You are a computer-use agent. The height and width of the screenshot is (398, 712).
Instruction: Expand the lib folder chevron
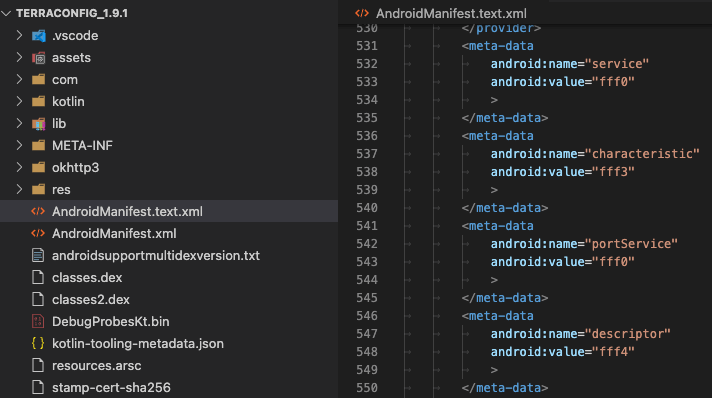(x=19, y=123)
